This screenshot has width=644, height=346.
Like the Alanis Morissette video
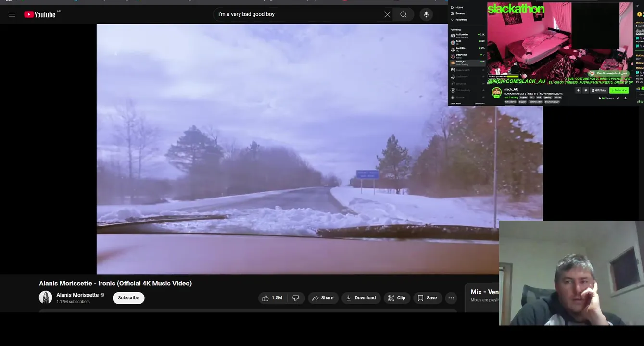[x=272, y=298]
